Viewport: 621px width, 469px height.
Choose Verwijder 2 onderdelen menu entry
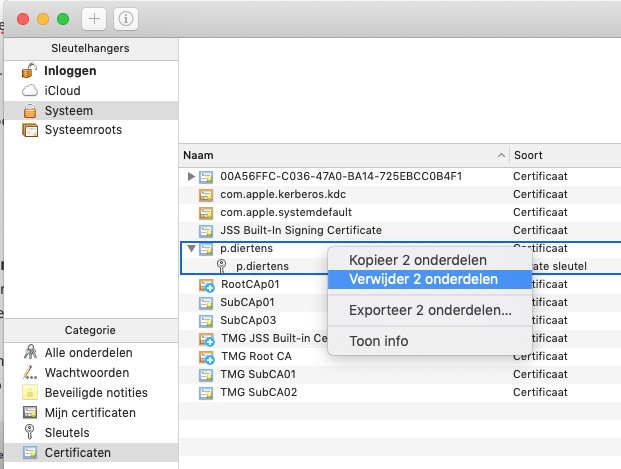(x=424, y=279)
